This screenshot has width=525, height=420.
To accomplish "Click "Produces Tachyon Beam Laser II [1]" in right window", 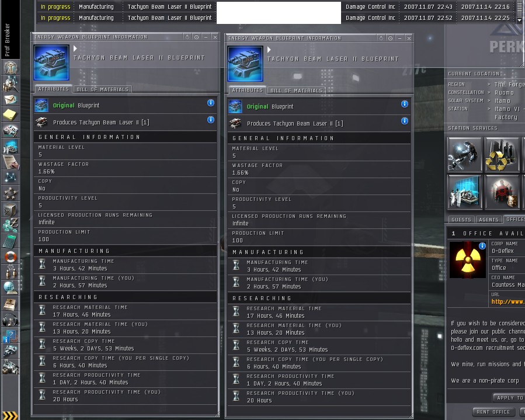I will click(295, 124).
